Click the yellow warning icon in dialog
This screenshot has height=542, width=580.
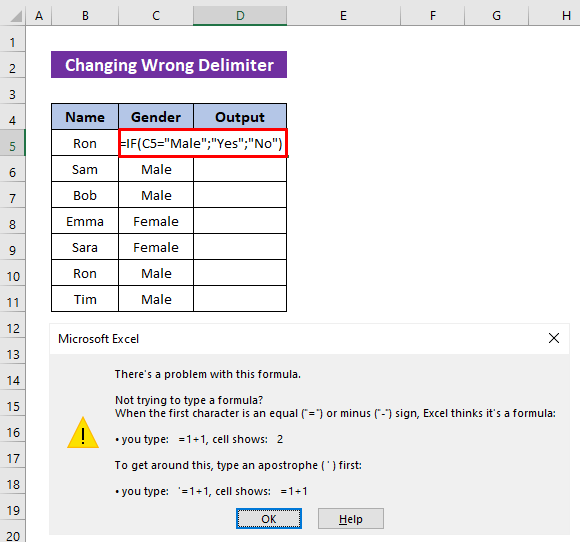tap(83, 433)
